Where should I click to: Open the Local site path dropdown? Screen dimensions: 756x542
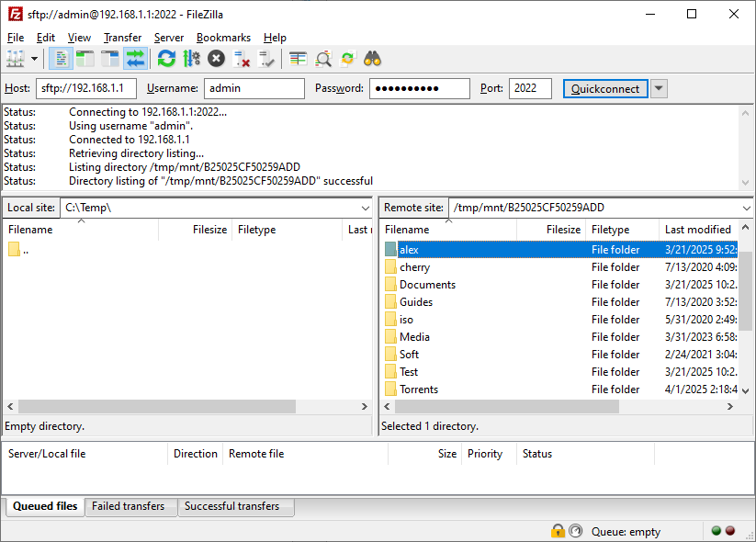pos(366,209)
